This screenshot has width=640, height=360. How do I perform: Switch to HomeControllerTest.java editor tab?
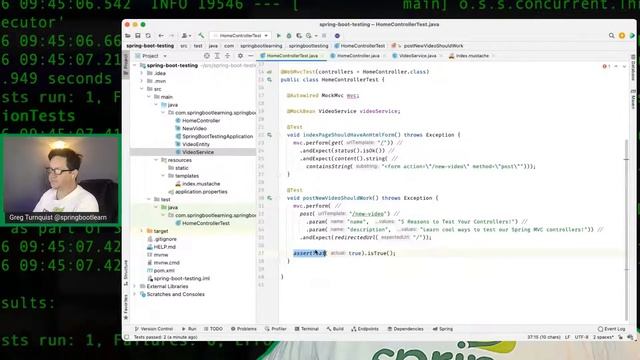[x=290, y=56]
